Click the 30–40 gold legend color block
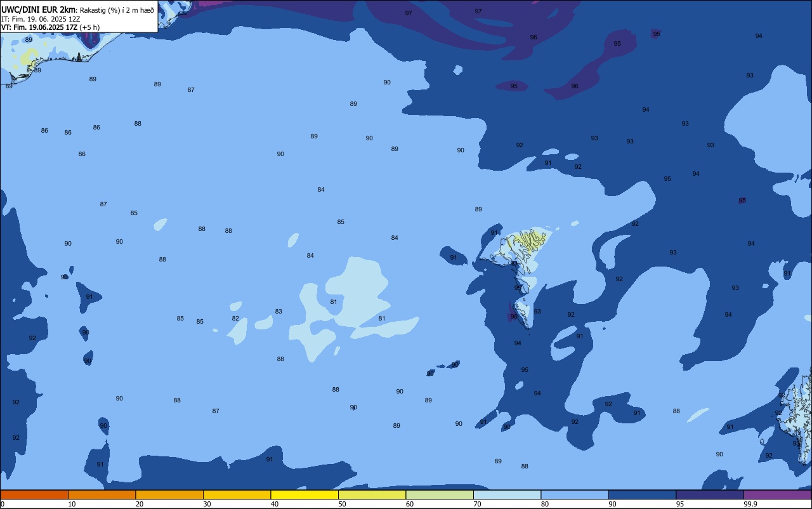This screenshot has height=509, width=812. point(237,494)
